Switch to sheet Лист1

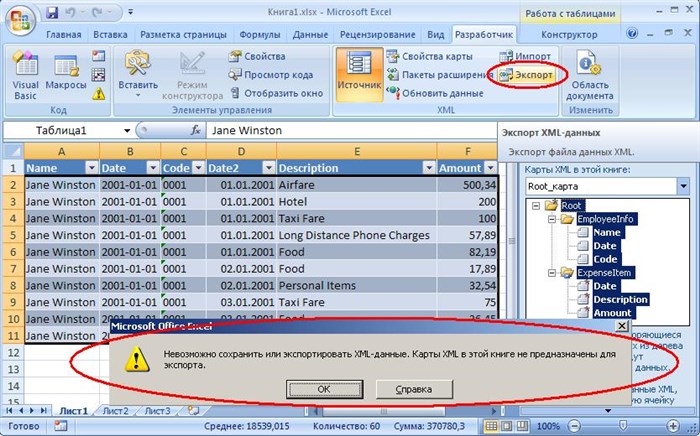74,411
